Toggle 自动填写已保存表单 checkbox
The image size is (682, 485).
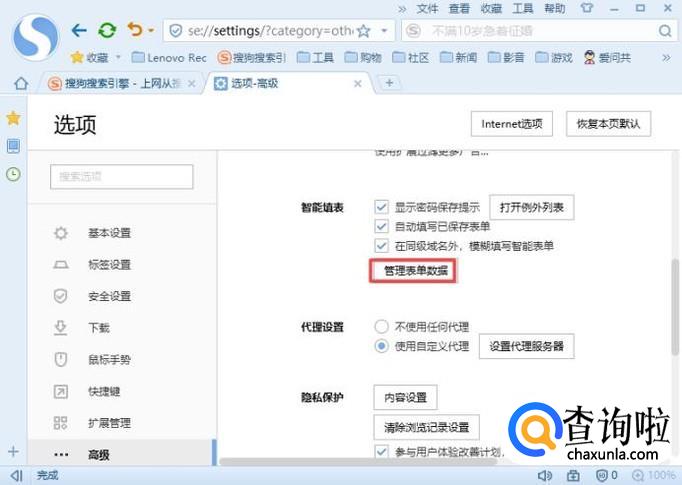381,226
